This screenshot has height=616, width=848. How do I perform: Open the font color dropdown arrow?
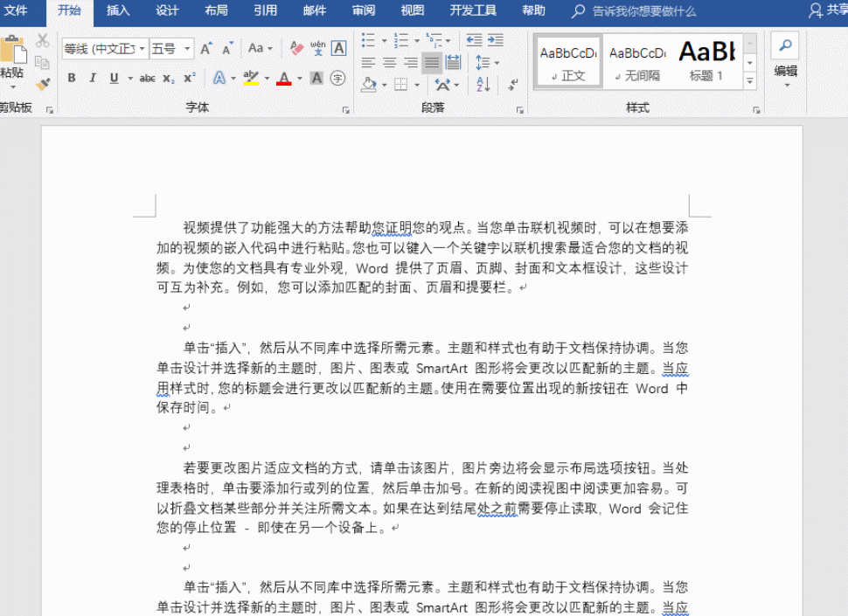click(300, 79)
